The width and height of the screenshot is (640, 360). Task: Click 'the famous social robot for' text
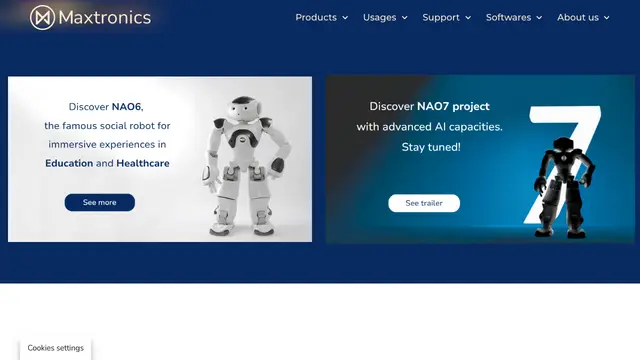coord(107,126)
